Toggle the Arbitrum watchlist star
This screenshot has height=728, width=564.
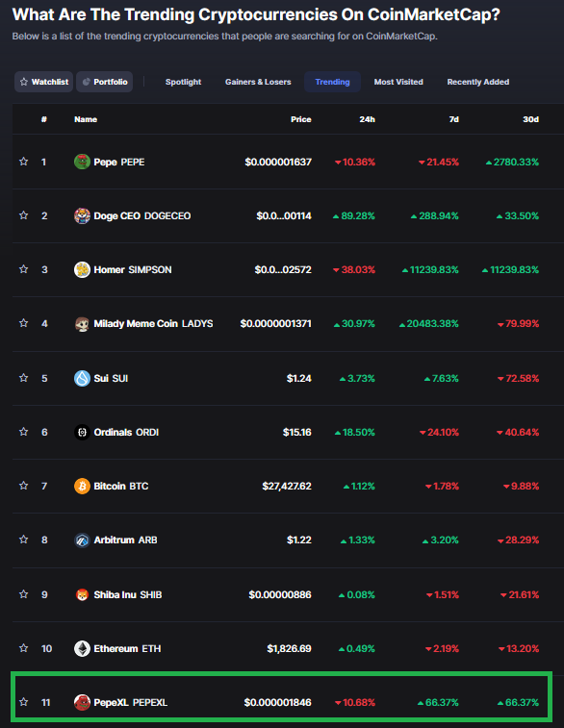click(24, 540)
